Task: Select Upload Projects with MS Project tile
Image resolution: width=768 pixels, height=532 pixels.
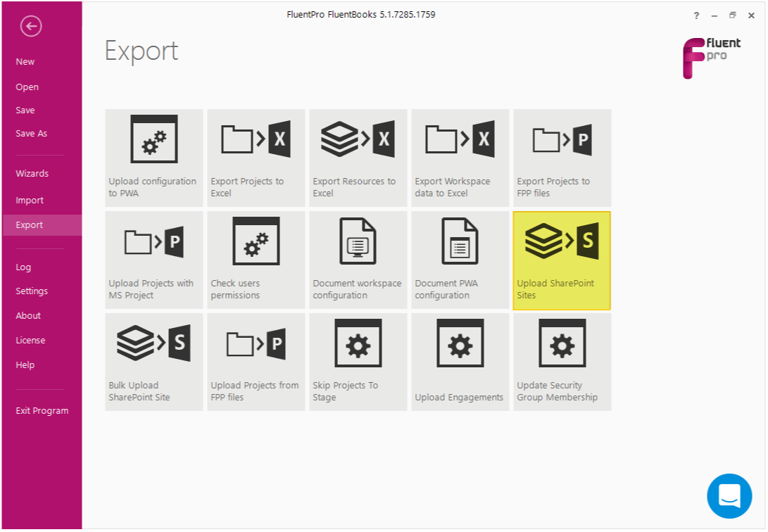Action: click(x=153, y=260)
